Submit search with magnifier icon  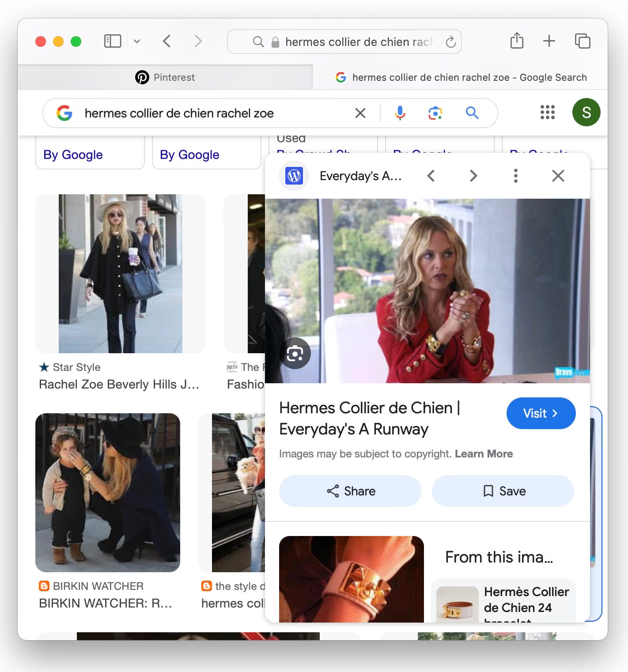(x=472, y=113)
